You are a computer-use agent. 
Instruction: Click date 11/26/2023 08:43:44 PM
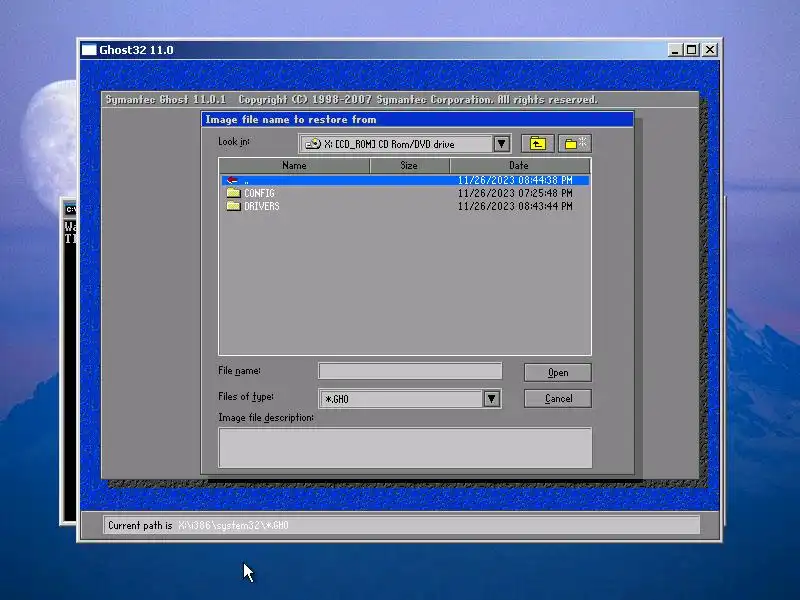point(515,206)
